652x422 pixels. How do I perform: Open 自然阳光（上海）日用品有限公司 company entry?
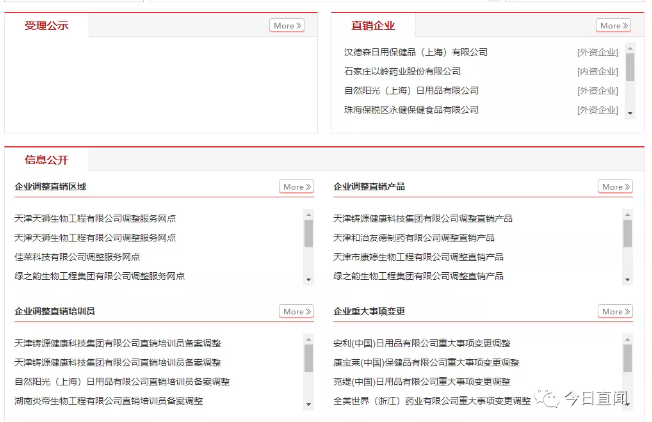click(411, 90)
